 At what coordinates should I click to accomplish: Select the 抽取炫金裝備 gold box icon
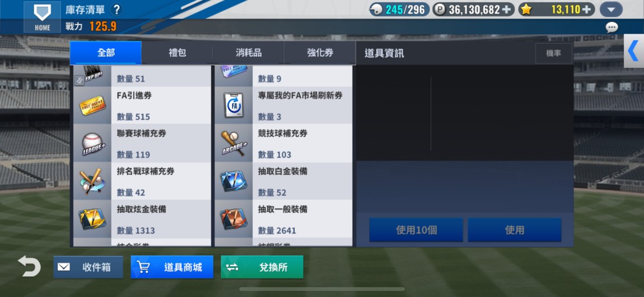(x=92, y=219)
